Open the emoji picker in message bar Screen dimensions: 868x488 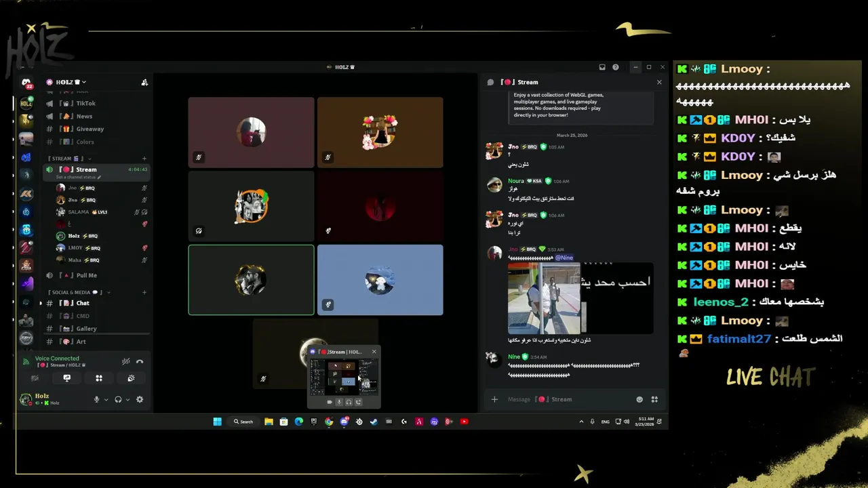tap(639, 399)
